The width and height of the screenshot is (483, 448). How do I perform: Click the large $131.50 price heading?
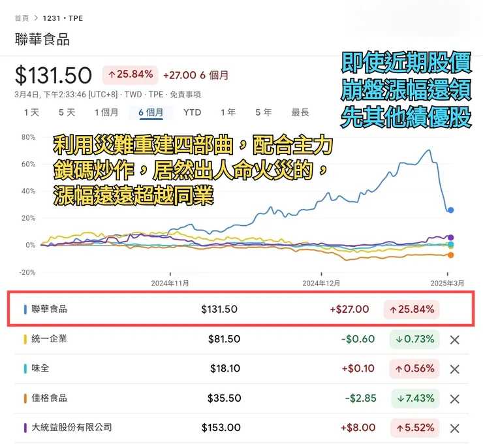click(x=54, y=75)
